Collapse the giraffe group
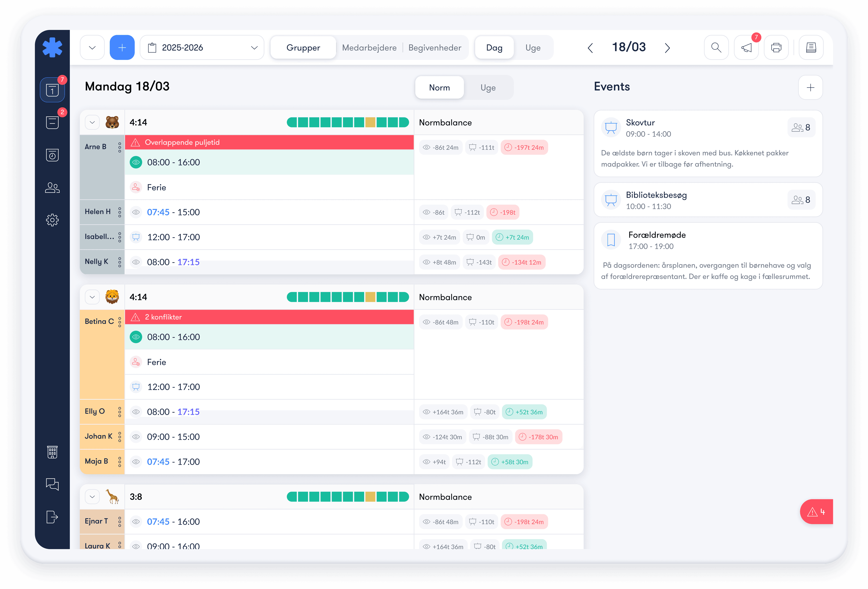 92,497
